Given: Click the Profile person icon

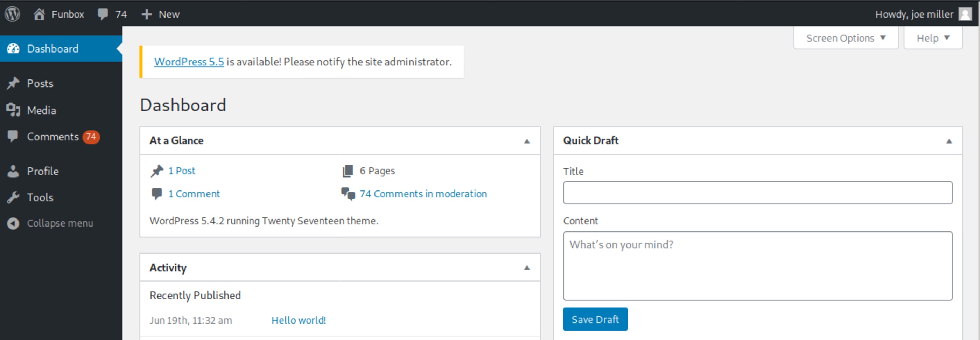Looking at the screenshot, I should point(13,171).
